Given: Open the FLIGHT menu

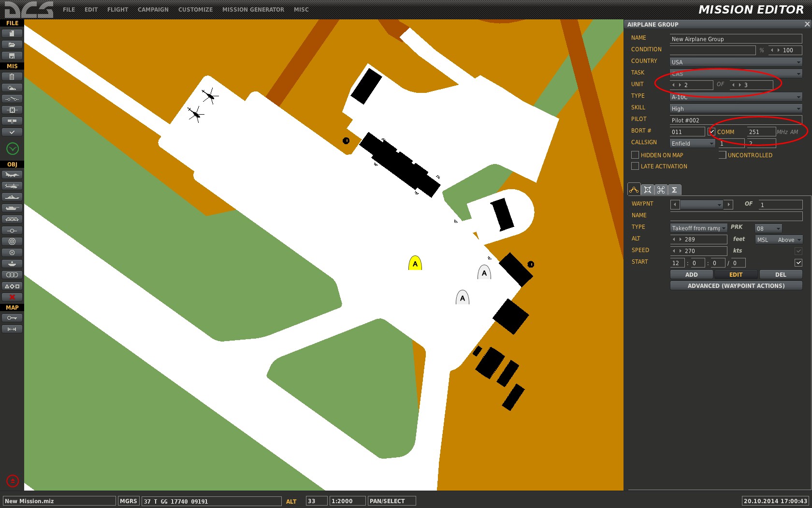Looking at the screenshot, I should tap(117, 10).
